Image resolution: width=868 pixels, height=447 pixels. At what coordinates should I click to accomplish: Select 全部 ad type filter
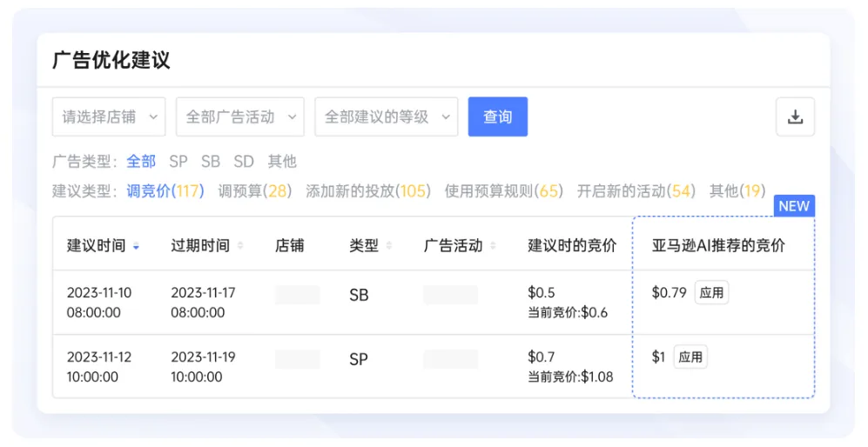point(141,162)
